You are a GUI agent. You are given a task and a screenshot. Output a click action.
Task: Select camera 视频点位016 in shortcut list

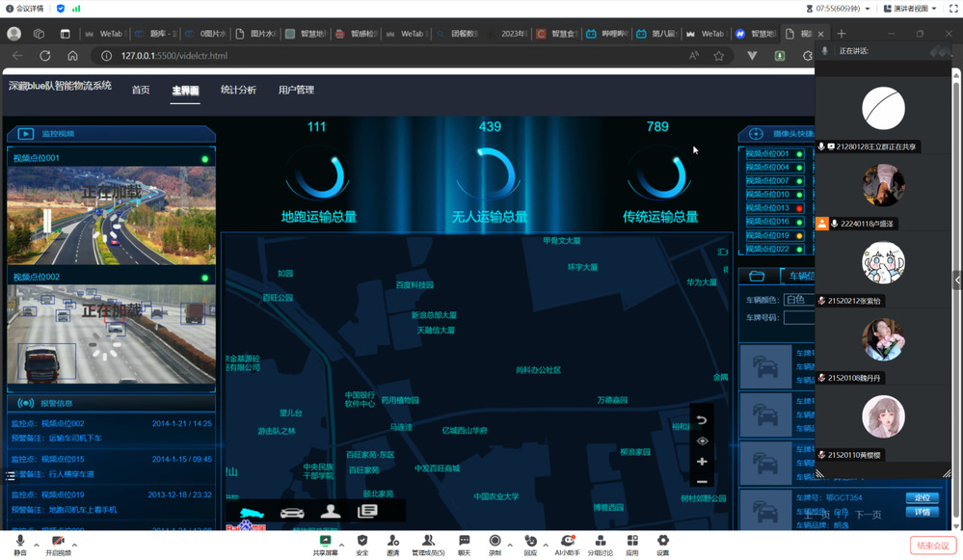(x=774, y=221)
